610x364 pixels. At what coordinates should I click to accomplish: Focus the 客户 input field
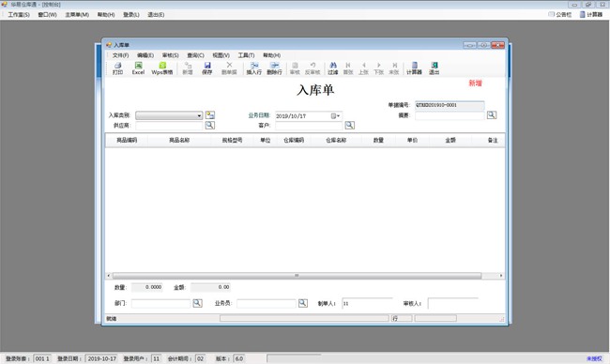(x=309, y=125)
